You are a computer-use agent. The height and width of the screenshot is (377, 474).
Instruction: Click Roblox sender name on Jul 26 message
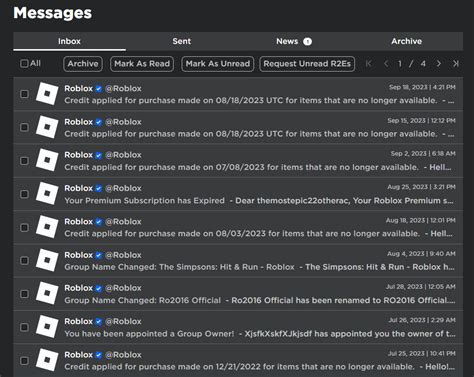(78, 321)
